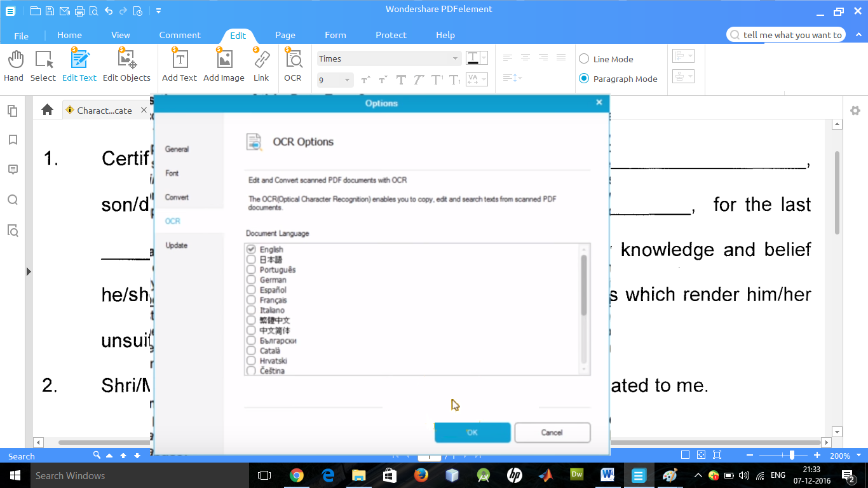Screen dimensions: 868x488
Task: Open the Thumbnails panel icon in left sidebar
Action: coord(13,111)
